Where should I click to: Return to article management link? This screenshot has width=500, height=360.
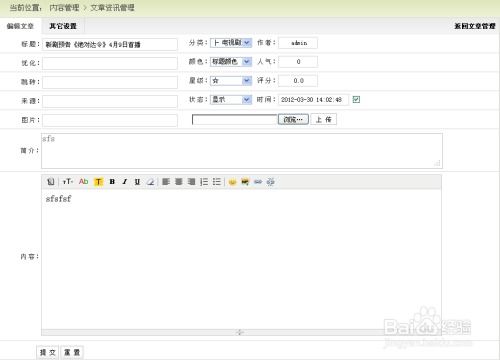[475, 26]
